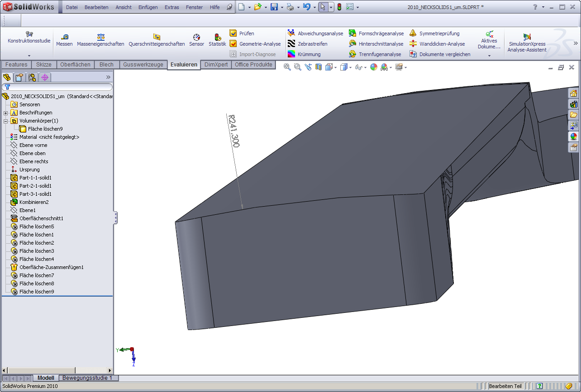Toggle the Geometrie-Analyse checkbox
581x392 pixels.
(x=233, y=44)
